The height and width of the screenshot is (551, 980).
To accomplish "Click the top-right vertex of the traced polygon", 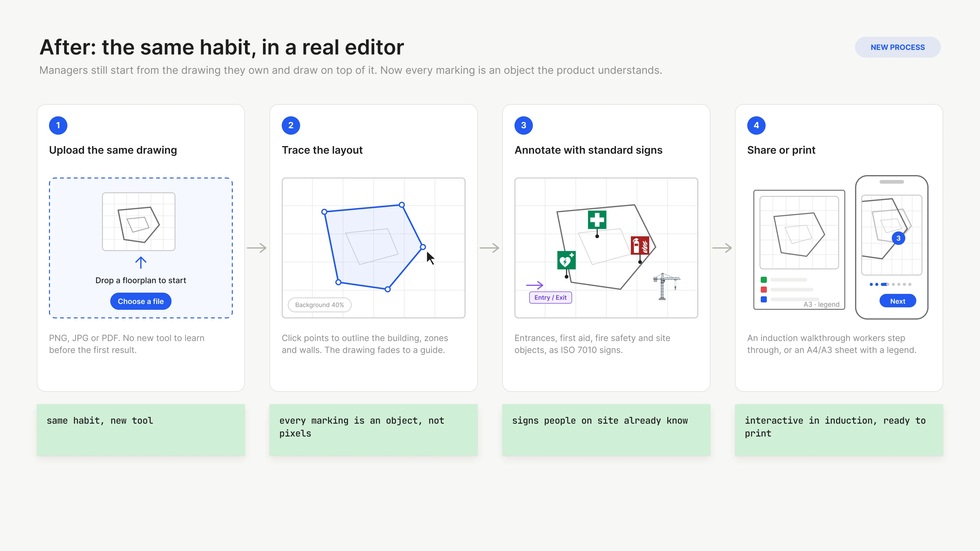I will [x=402, y=204].
